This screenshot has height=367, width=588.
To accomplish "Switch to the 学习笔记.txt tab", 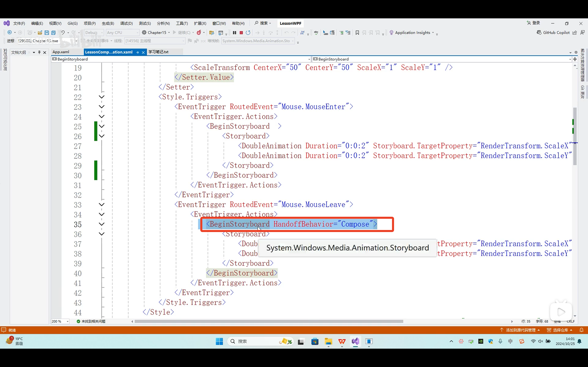I will (x=158, y=52).
